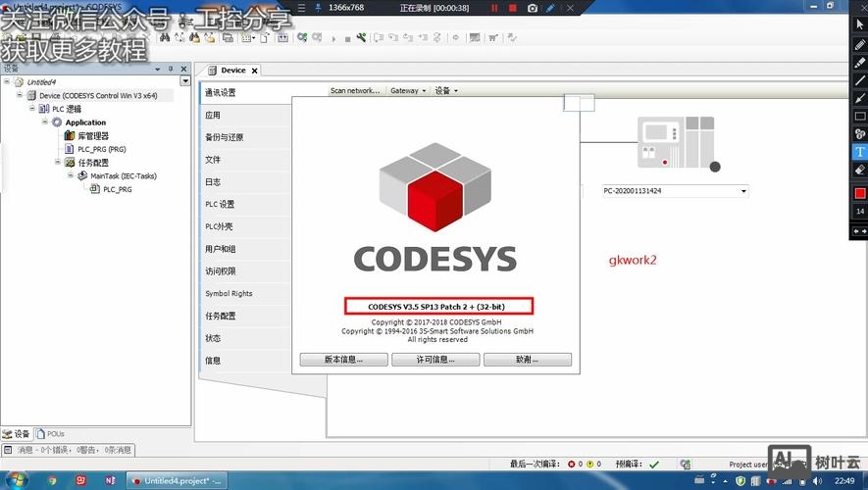Viewport: 868px width, 490px height.
Task: Collapse the Application tree node
Action: point(45,122)
